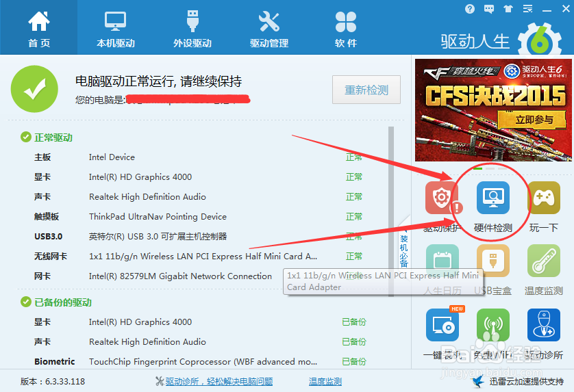The image size is (574, 392).
Task: Select the USB3.0 controller row
Action: pyautogui.click(x=198, y=236)
